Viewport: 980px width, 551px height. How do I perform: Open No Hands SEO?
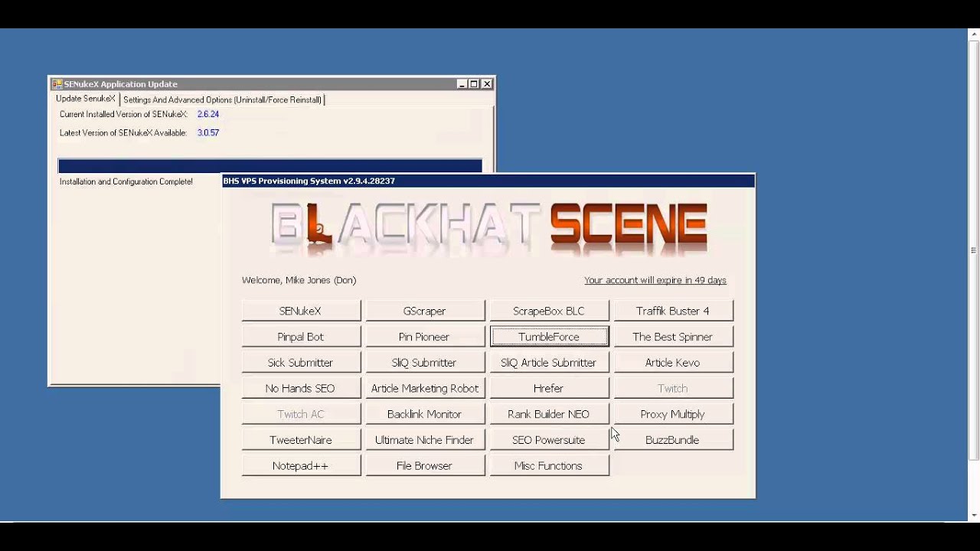301,388
